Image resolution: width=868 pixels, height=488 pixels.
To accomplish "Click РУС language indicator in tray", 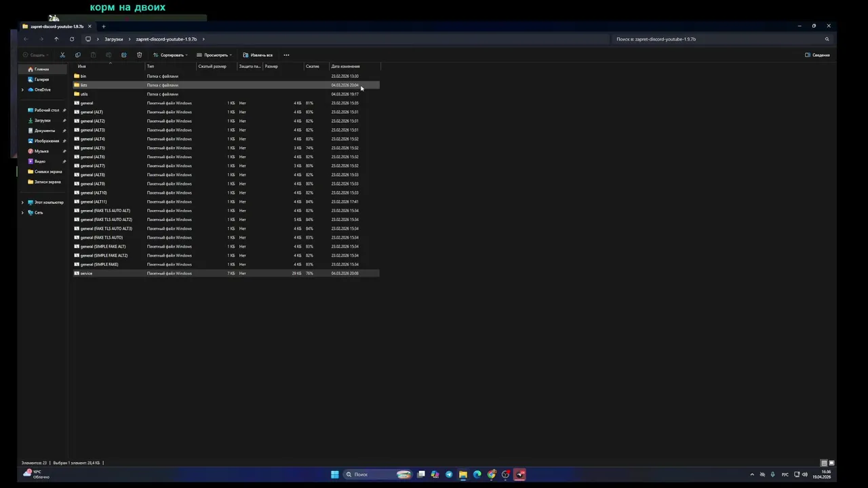I will click(785, 474).
